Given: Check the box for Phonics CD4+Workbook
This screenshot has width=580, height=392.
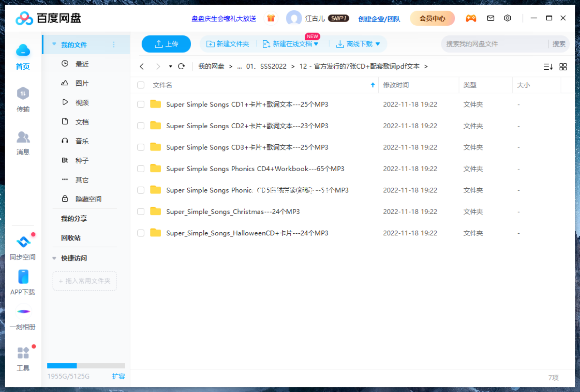Looking at the screenshot, I should tap(141, 169).
